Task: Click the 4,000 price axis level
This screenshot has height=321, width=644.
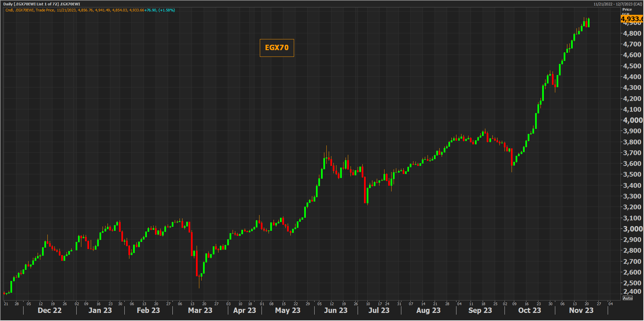Action: [633, 120]
